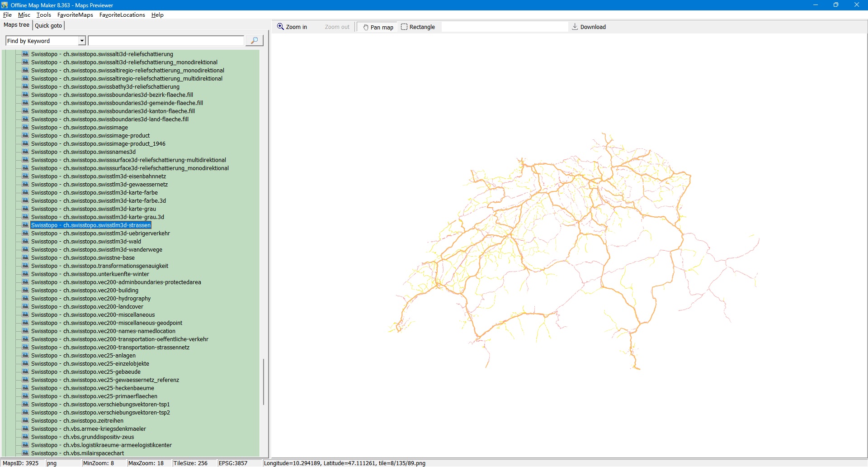Screen dimensions: 868x467
Task: Select the Pan map hand tool
Action: pyautogui.click(x=377, y=27)
